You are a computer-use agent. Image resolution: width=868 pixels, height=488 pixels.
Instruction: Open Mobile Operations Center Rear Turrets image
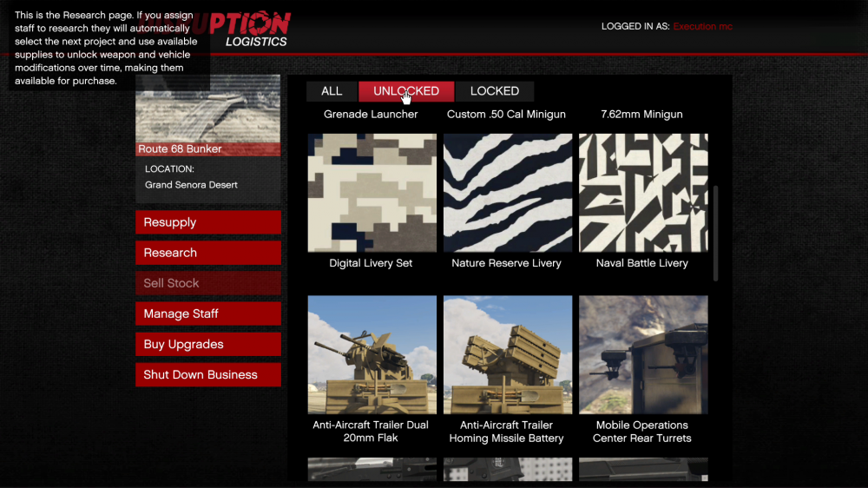pos(643,354)
